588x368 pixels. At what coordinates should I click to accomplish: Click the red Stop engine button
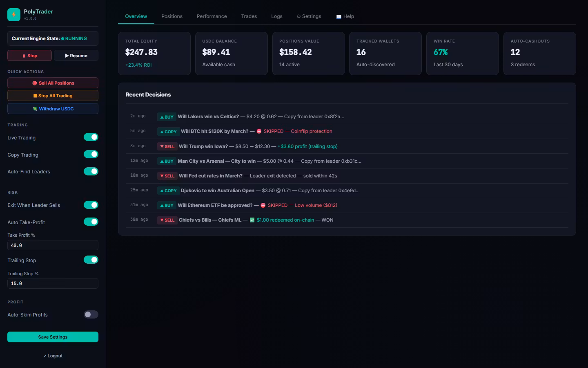click(x=29, y=56)
